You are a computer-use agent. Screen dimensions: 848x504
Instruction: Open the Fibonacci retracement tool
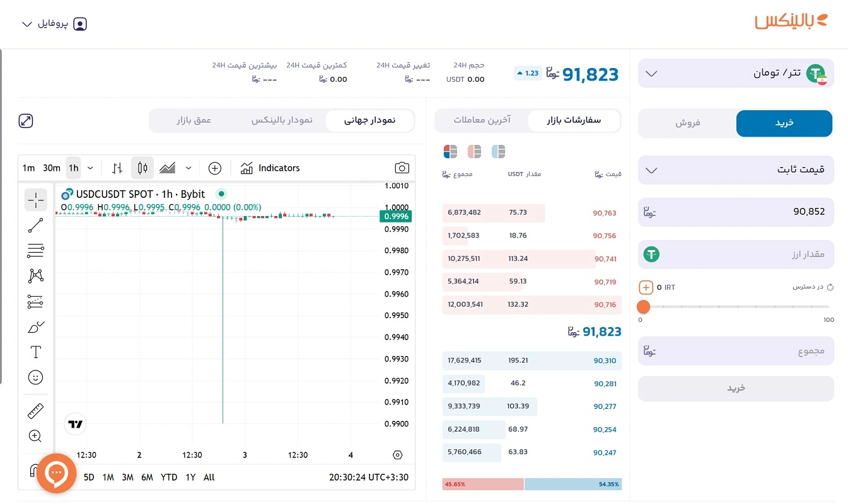(x=36, y=250)
